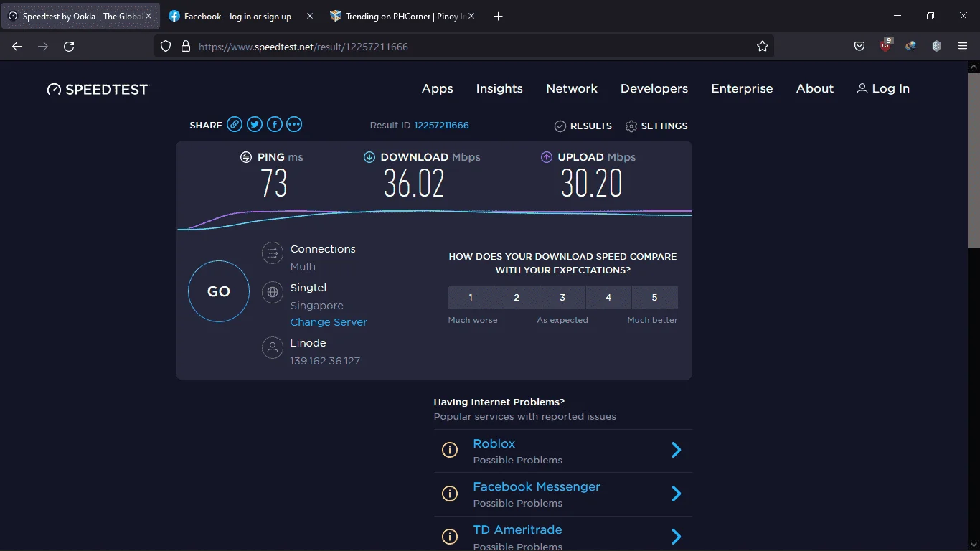
Task: Open the Roblox link
Action: [494, 443]
